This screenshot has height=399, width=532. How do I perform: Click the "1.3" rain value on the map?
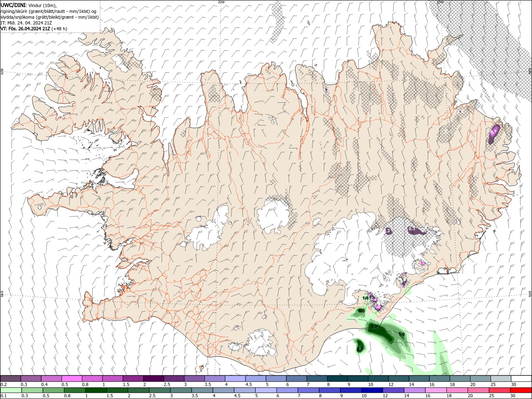[362, 311]
